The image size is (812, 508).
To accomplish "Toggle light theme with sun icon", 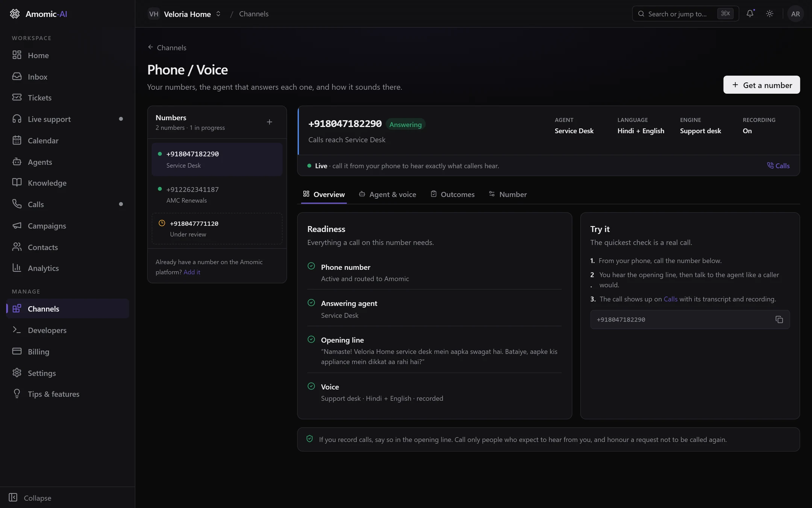I will pos(770,14).
